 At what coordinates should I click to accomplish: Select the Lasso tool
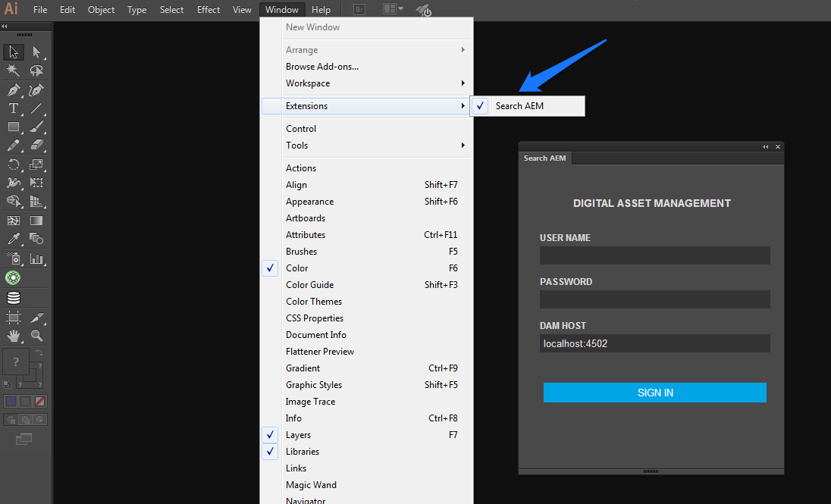pyautogui.click(x=36, y=70)
